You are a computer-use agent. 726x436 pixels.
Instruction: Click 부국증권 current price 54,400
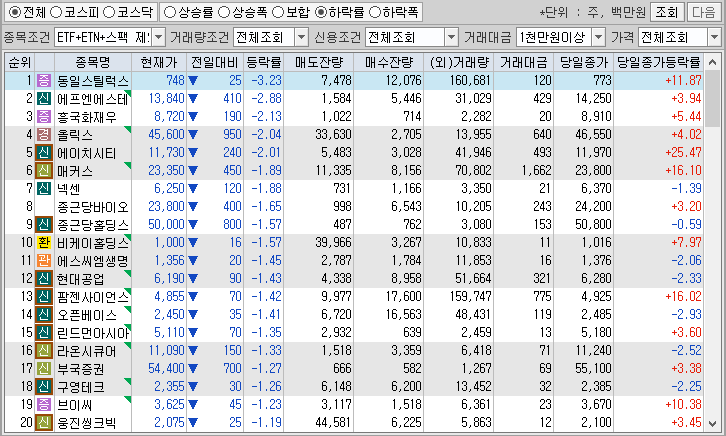tap(166, 368)
